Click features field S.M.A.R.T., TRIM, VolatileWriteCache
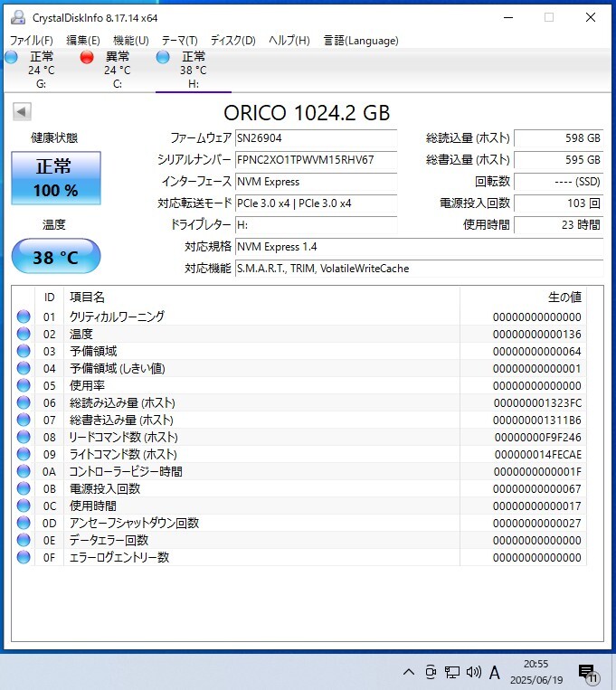Image resolution: width=616 pixels, height=690 pixels. coord(419,269)
